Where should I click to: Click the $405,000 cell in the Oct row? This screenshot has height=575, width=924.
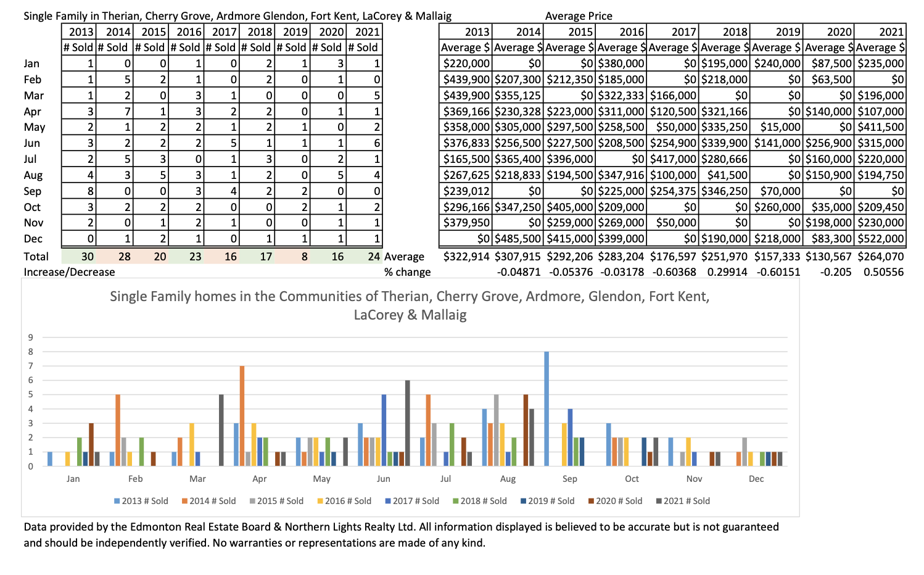coord(569,207)
